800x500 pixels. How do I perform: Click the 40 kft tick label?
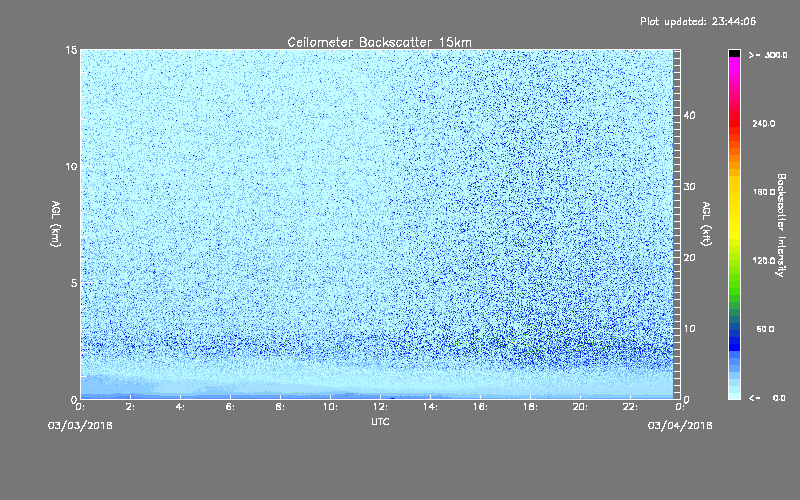click(x=689, y=115)
